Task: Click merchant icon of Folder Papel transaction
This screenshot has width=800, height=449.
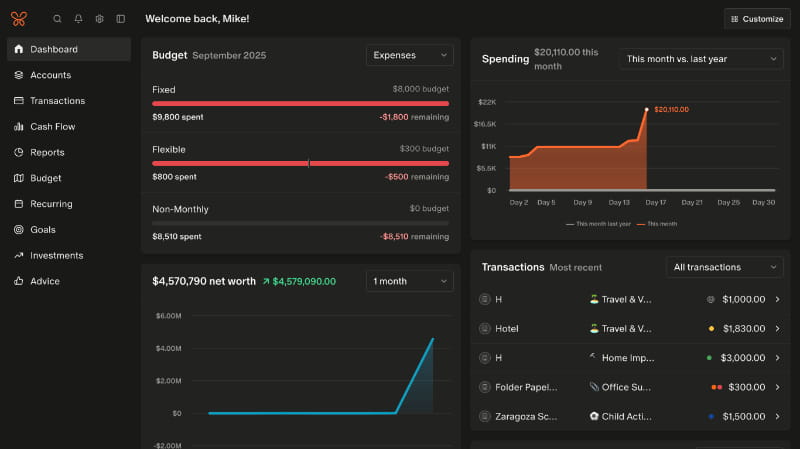Action: tap(485, 387)
